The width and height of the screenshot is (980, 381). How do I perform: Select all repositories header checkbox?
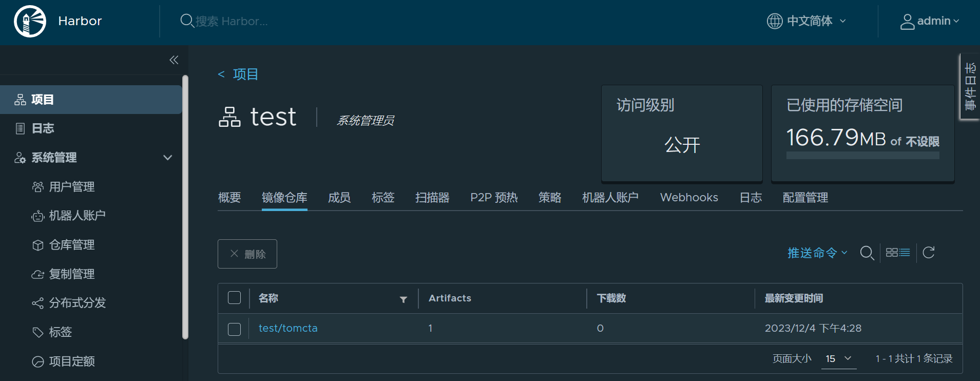(234, 298)
